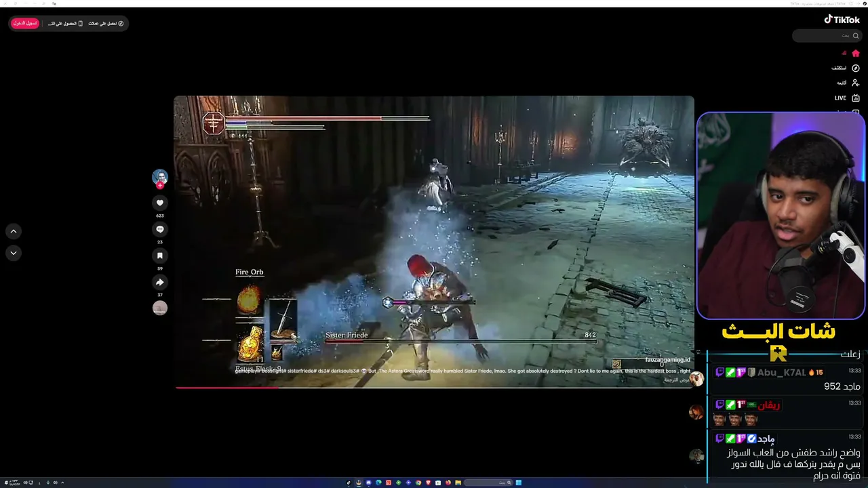
Task: Click the get coins button
Action: pyautogui.click(x=106, y=23)
